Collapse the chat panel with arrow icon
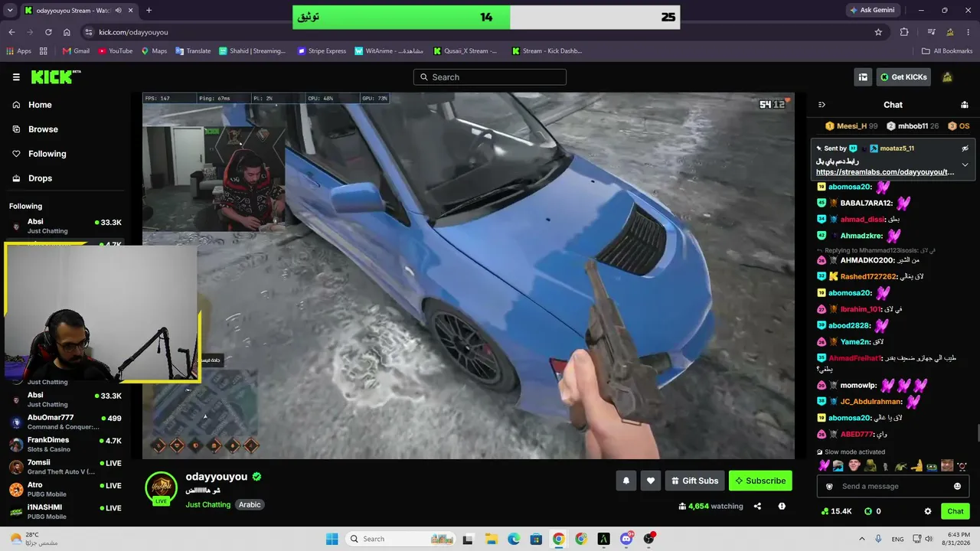The image size is (980, 551). [x=822, y=105]
